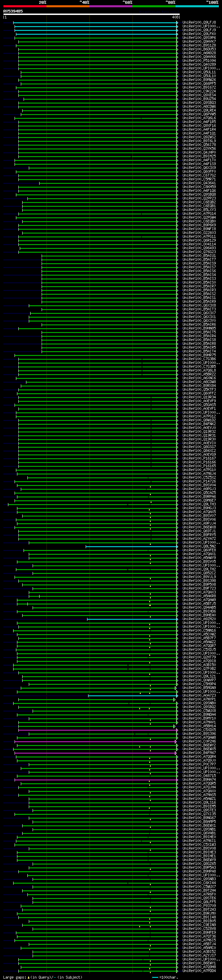The width and height of the screenshot is (222, 980).
Task: Select the UniRef100_C9K224 label
Action: (199, 91)
